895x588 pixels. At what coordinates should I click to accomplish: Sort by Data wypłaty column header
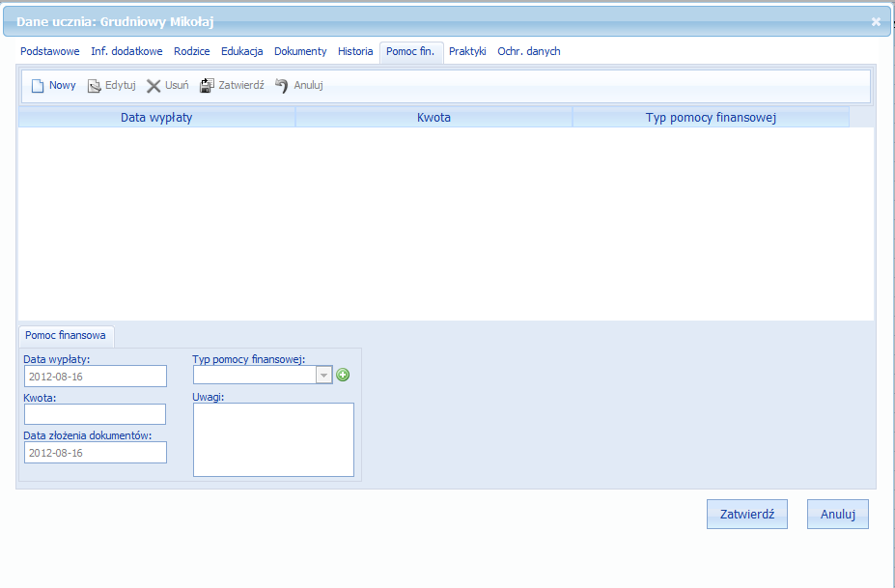point(156,118)
